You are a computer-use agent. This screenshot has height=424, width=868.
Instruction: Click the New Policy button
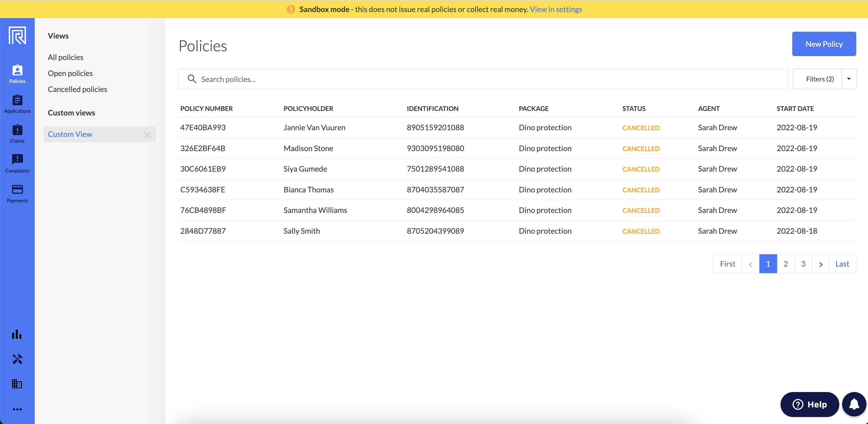pos(824,44)
